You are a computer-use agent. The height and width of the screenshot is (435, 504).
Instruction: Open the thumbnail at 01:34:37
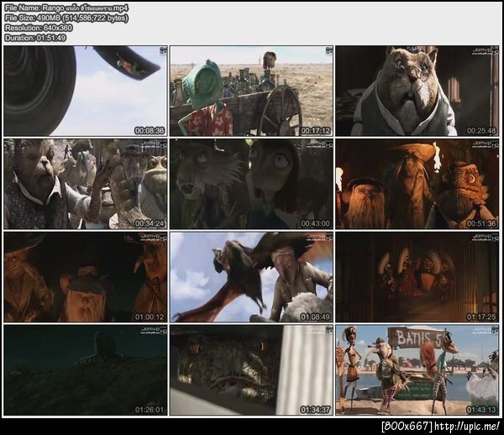251,370
